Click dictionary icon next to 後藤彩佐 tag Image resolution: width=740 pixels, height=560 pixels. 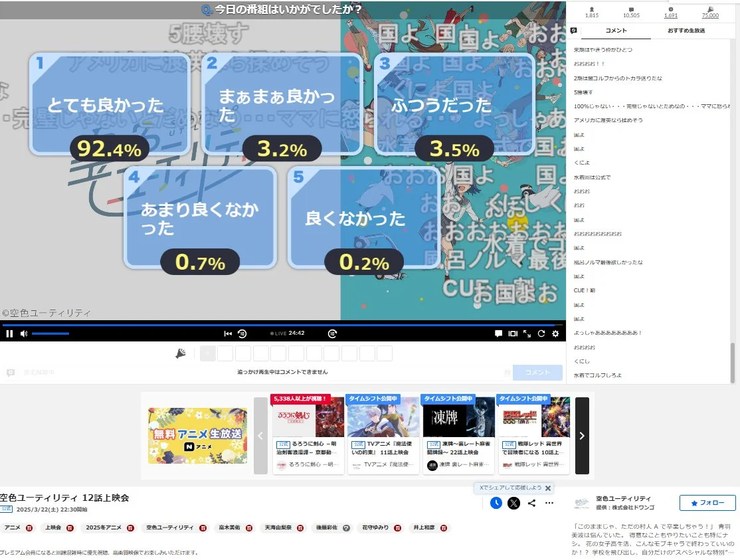point(346,528)
